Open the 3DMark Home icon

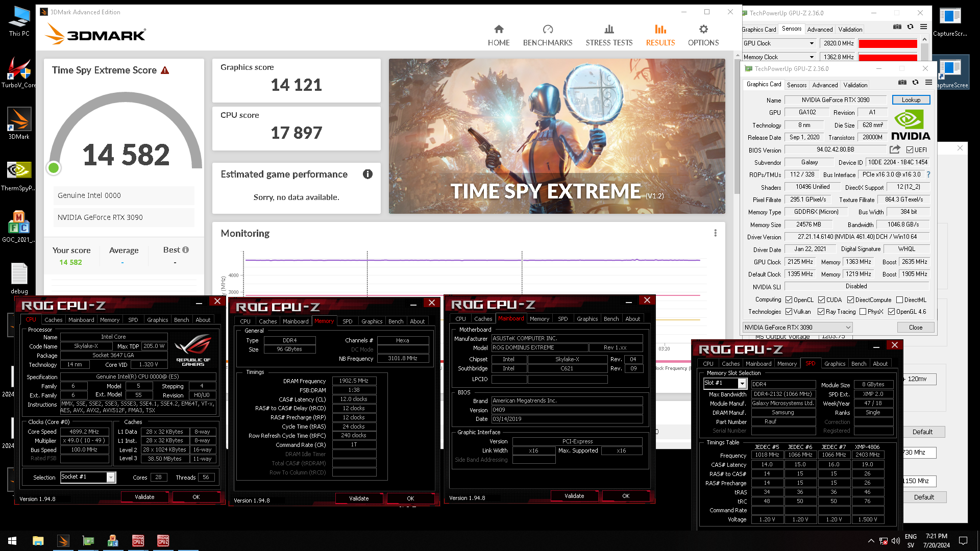pyautogui.click(x=499, y=30)
